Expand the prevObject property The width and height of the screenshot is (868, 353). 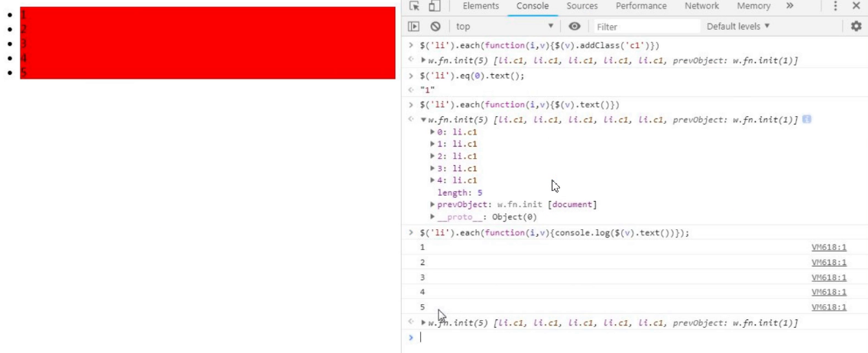[432, 205]
